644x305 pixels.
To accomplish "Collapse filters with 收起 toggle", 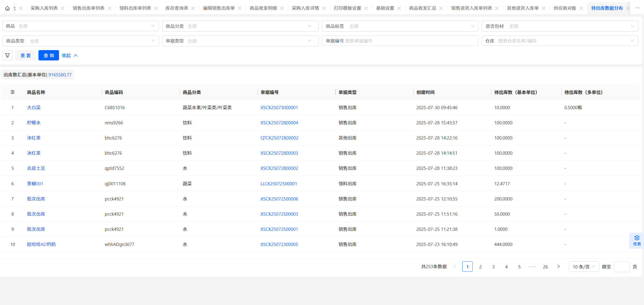I will pos(70,55).
